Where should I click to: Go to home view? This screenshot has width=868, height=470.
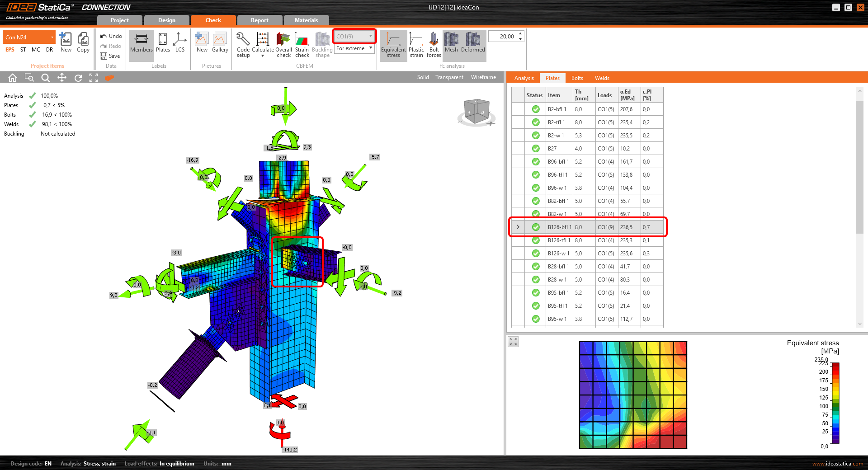coord(13,78)
